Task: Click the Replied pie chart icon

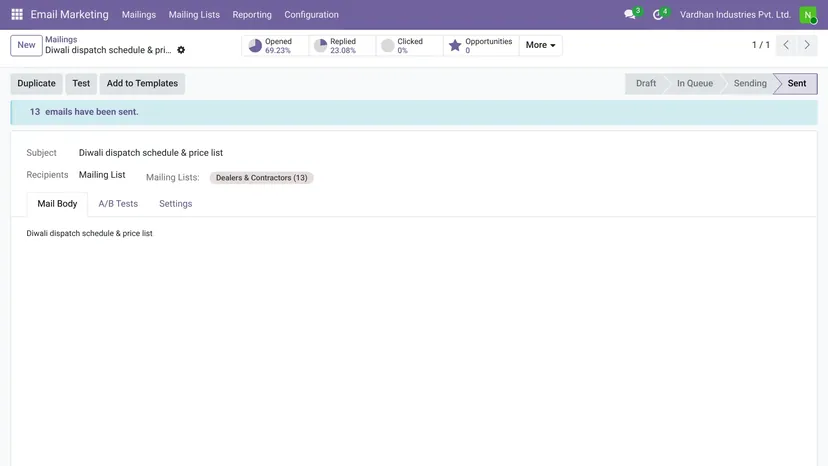Action: (x=320, y=45)
